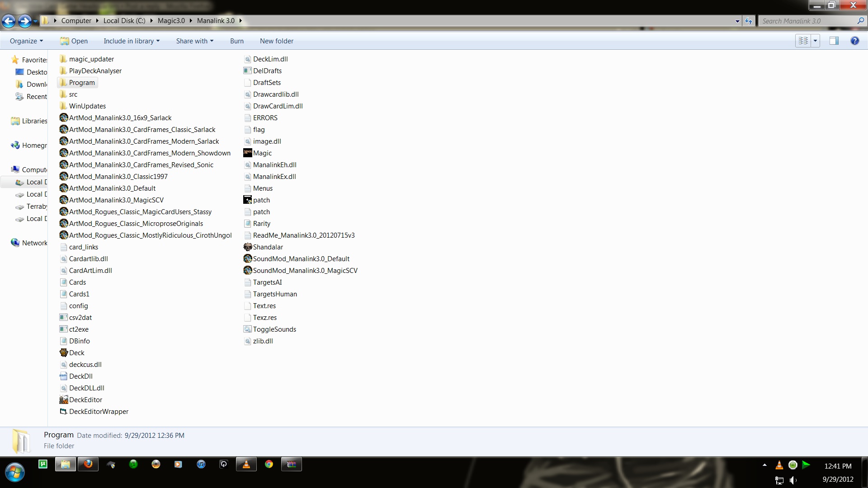Click the Help question mark icon
This screenshot has width=868, height=488.
(x=854, y=41)
